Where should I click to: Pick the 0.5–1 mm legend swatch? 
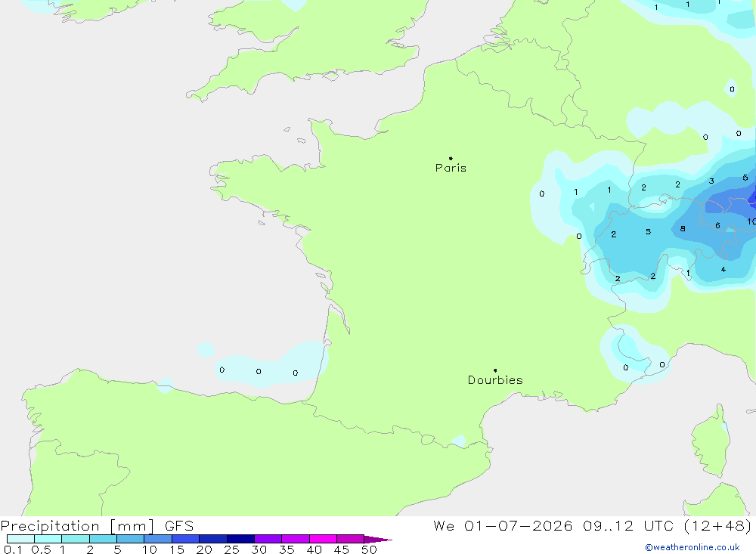click(48, 539)
